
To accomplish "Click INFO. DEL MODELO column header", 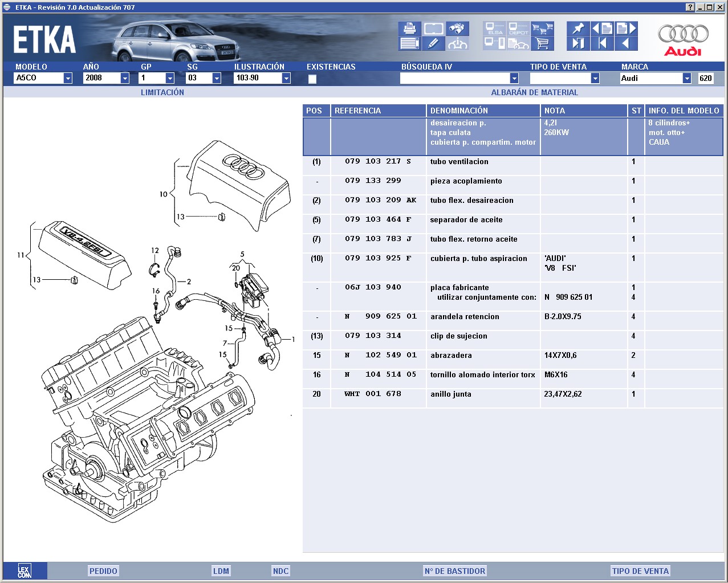I will [x=684, y=111].
